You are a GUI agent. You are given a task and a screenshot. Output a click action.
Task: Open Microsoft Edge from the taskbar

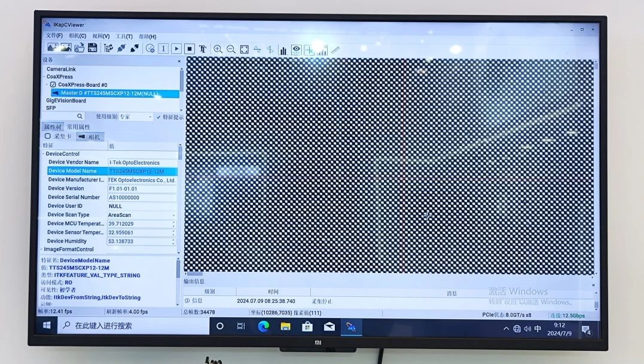[x=263, y=326]
